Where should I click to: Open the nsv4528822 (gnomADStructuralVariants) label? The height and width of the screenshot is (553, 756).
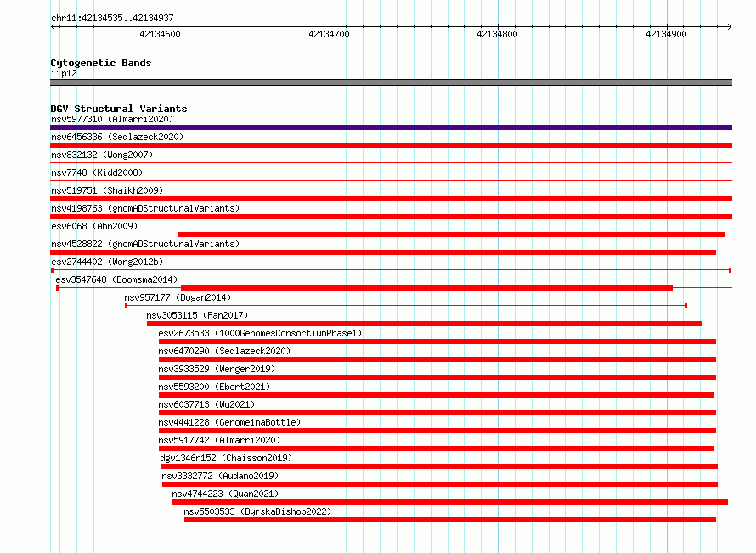click(x=145, y=244)
